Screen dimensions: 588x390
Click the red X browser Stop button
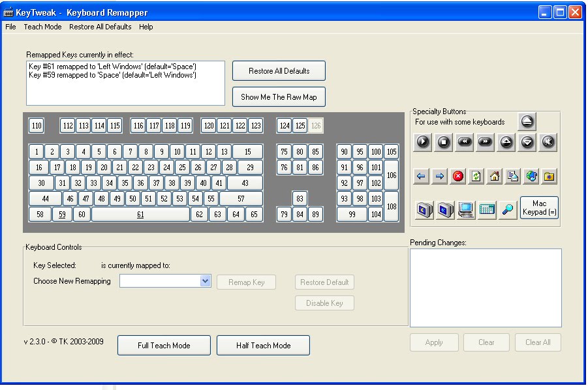pyautogui.click(x=458, y=176)
